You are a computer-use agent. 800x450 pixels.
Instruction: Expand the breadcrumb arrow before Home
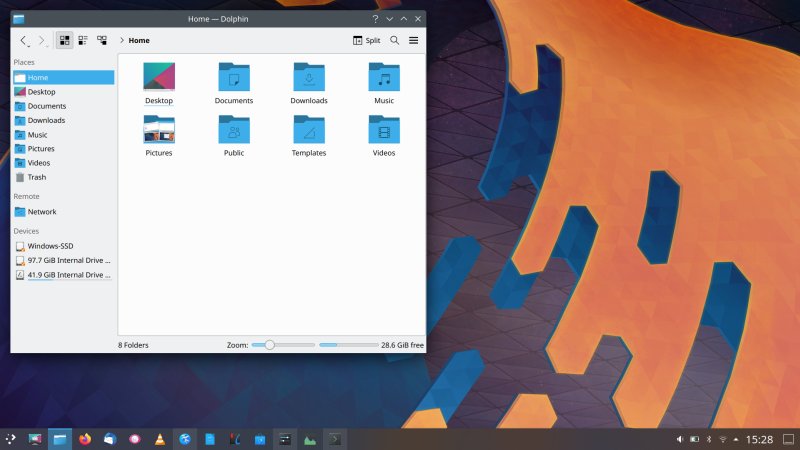click(121, 40)
